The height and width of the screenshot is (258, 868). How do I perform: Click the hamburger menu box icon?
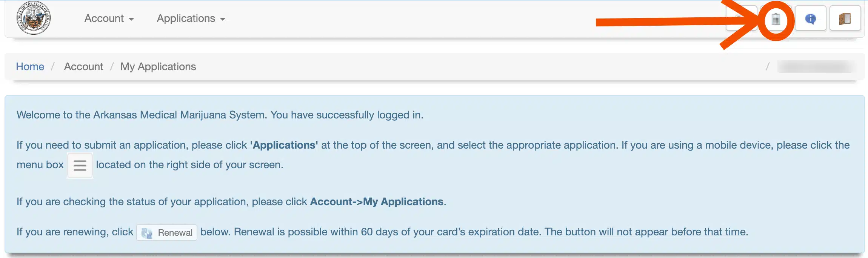point(80,165)
